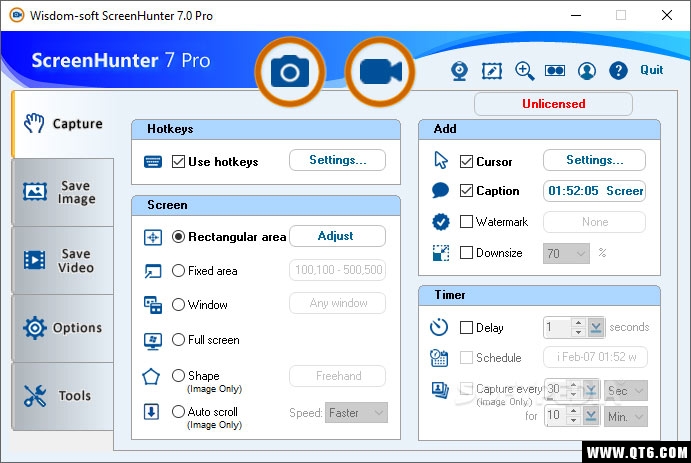The width and height of the screenshot is (691, 463).
Task: Click the Quit link
Action: coord(652,70)
